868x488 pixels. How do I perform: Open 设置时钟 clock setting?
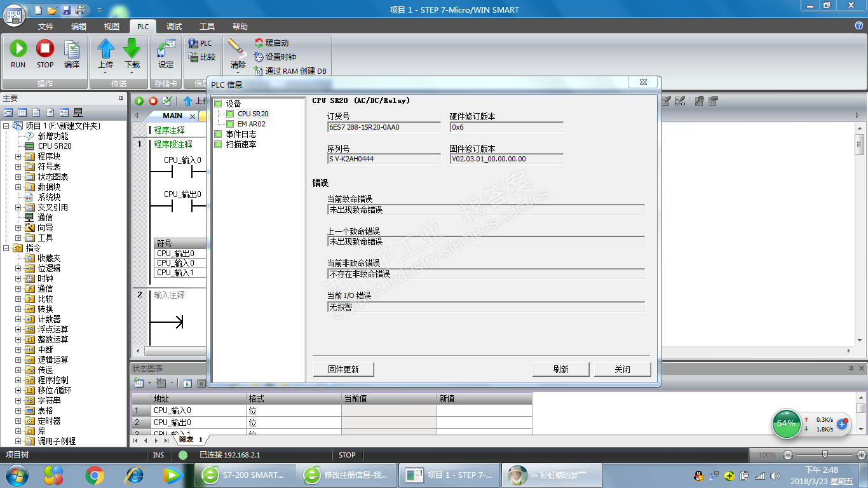pyautogui.click(x=275, y=57)
